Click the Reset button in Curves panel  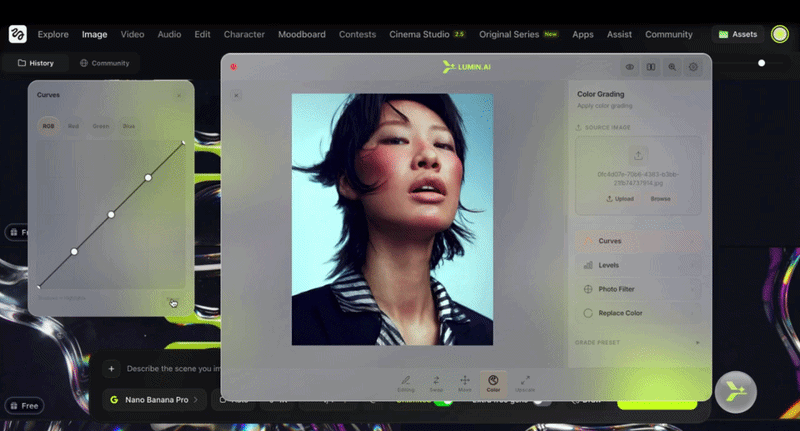tap(172, 300)
